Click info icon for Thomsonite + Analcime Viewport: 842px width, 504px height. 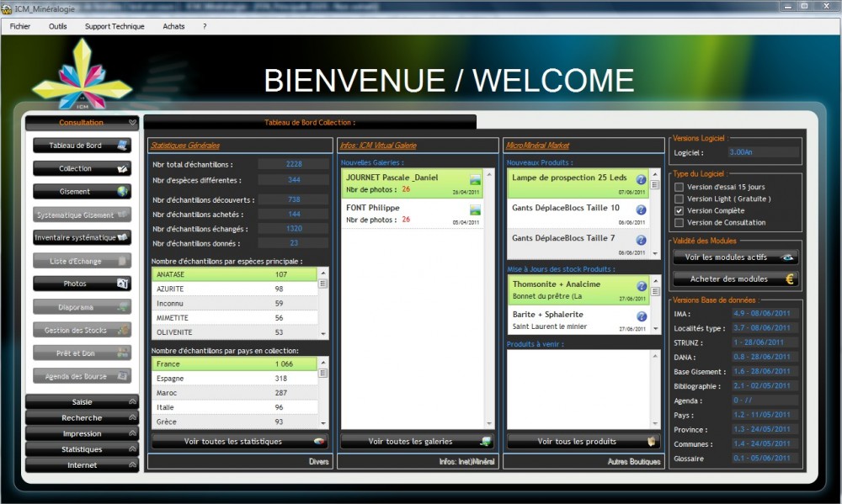point(641,287)
